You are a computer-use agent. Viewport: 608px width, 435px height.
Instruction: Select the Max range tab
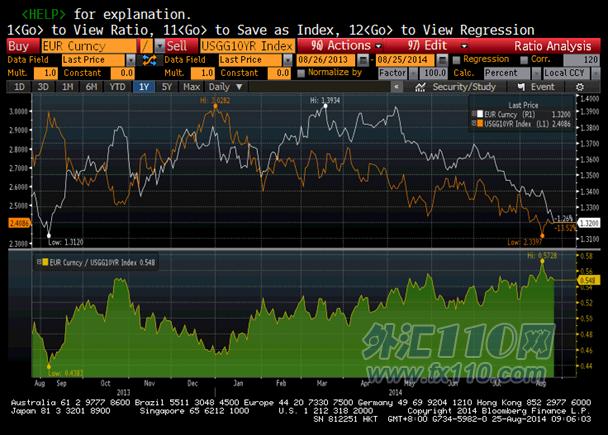tap(191, 87)
